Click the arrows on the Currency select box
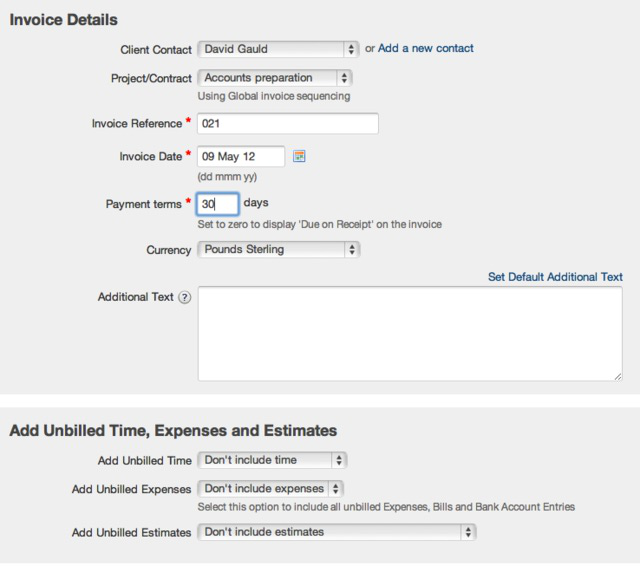 pyautogui.click(x=352, y=250)
